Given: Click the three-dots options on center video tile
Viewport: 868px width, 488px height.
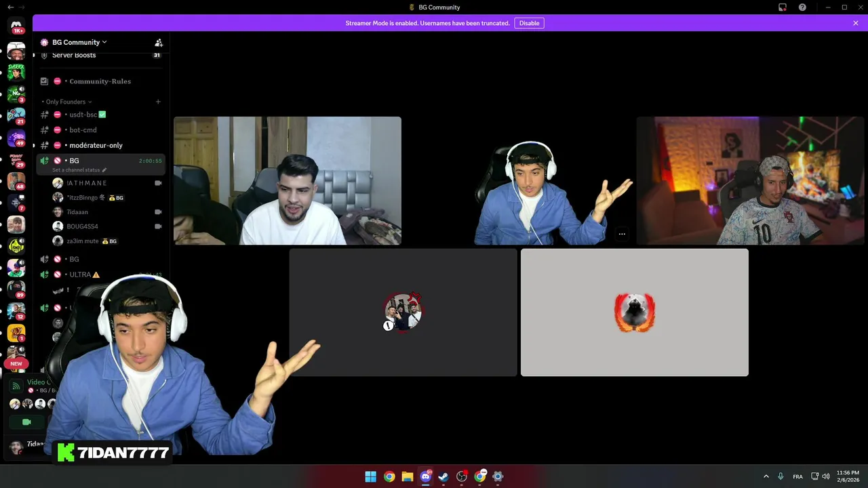Looking at the screenshot, I should click(x=622, y=234).
